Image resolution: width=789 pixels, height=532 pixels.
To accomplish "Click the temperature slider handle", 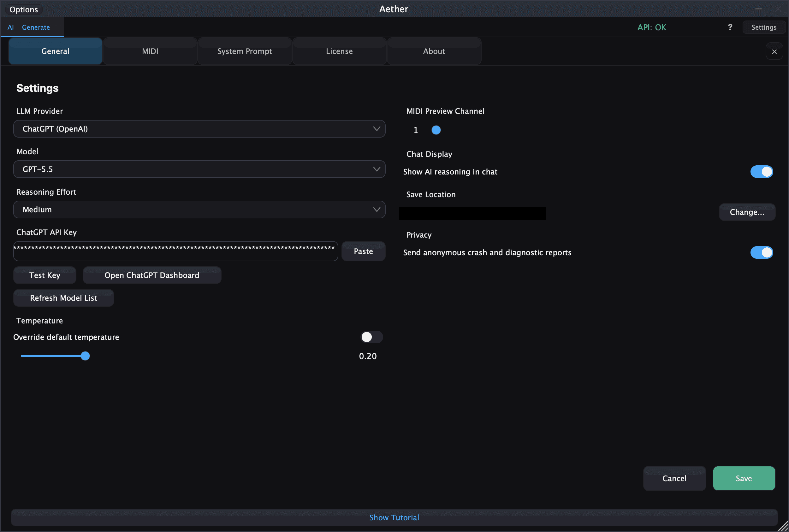I will pos(85,356).
